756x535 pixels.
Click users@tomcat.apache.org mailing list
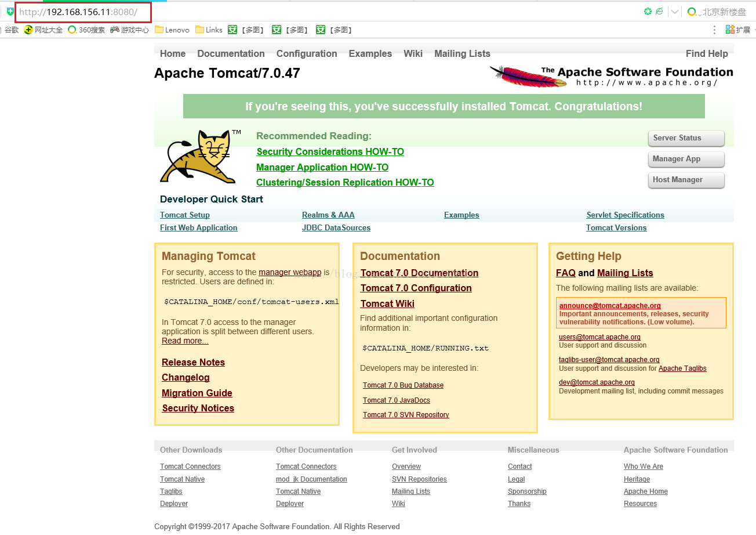(599, 337)
